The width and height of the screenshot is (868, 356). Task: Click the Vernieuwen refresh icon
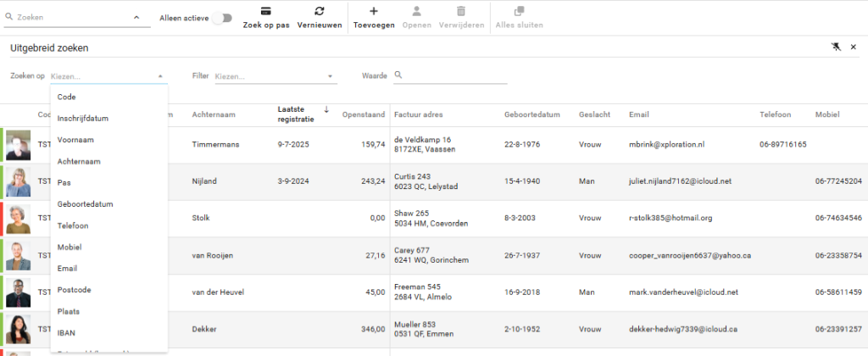320,11
